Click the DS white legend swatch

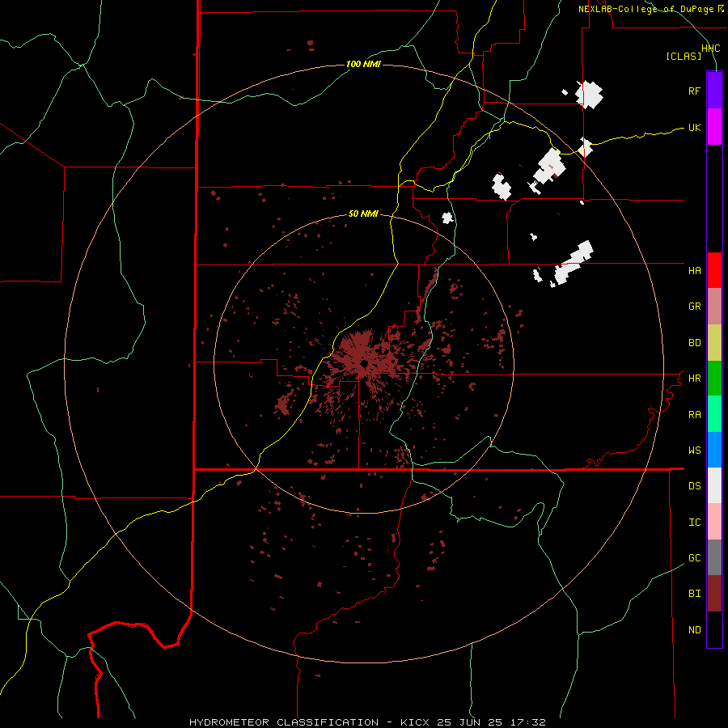point(714,485)
